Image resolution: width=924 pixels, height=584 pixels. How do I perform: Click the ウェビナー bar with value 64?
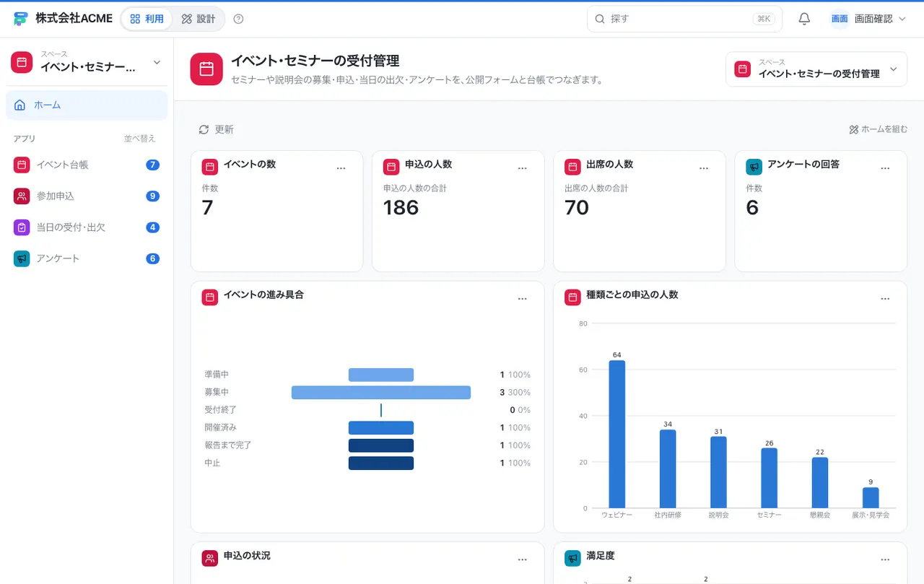coord(616,434)
